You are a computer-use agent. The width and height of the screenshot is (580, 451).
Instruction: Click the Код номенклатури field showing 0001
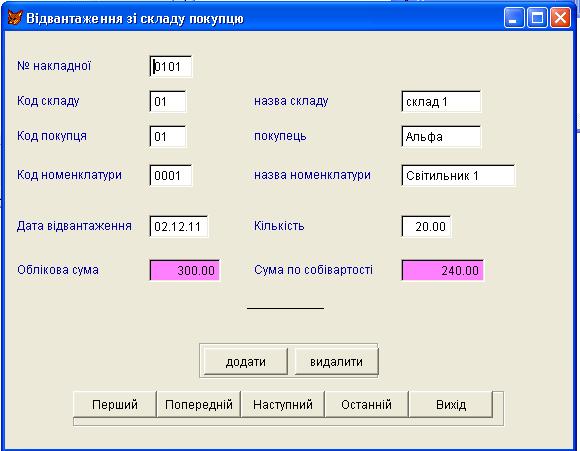(x=171, y=175)
